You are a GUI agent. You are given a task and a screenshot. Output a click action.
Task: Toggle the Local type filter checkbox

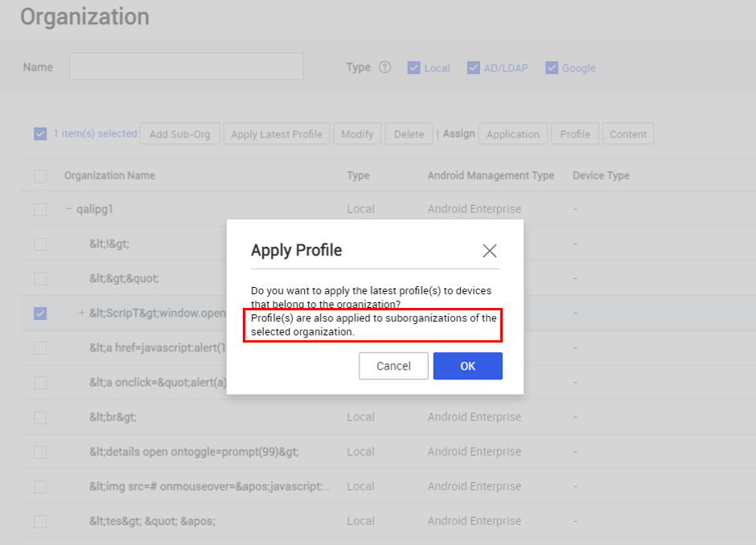[413, 68]
